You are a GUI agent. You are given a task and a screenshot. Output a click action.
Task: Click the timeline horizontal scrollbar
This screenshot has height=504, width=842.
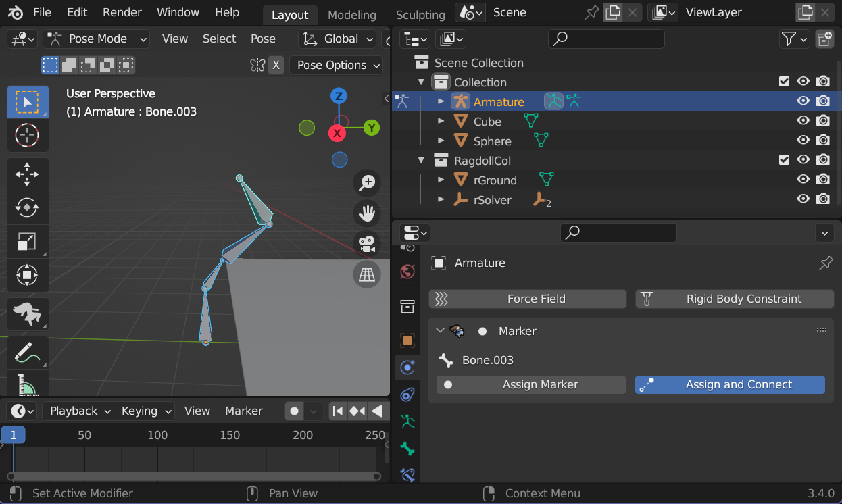194,476
